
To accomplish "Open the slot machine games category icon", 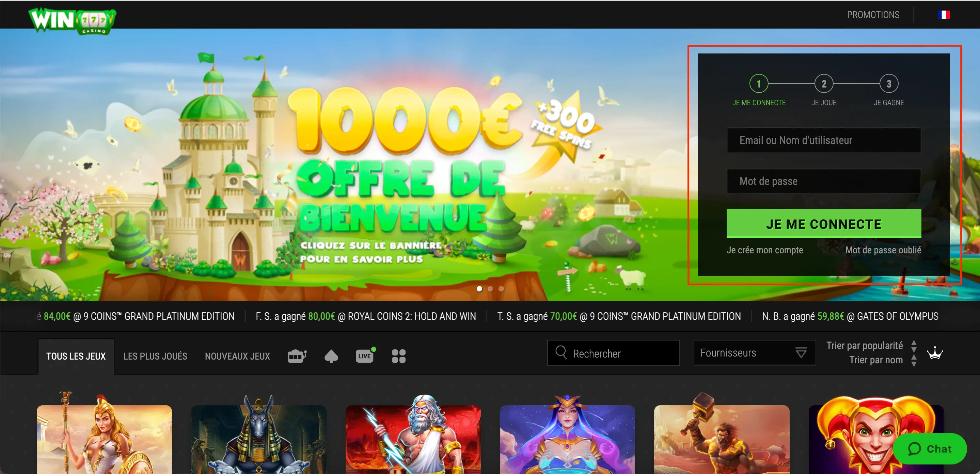I will 297,356.
